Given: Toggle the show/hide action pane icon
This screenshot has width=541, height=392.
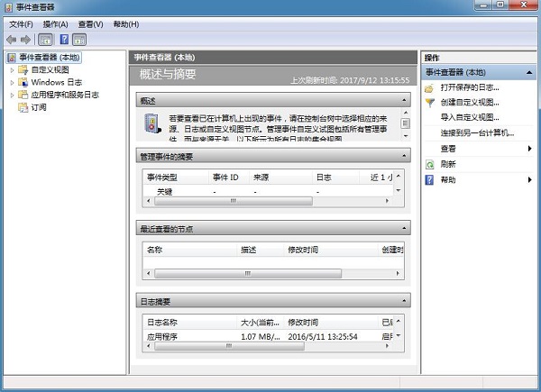Looking at the screenshot, I should click(79, 40).
